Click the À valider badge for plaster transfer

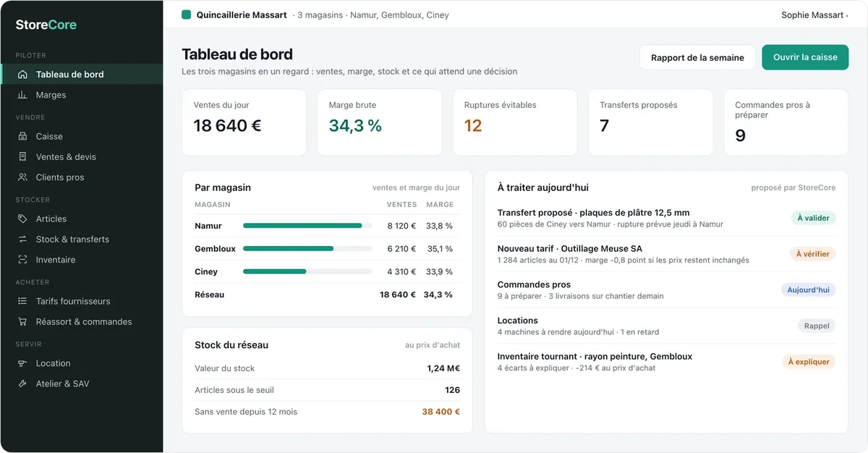tap(813, 218)
